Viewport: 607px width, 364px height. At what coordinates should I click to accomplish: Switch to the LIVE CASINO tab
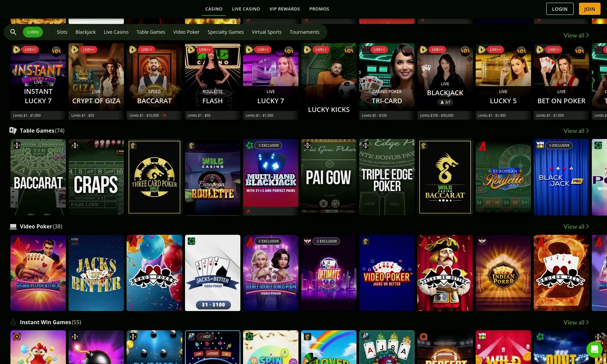click(x=246, y=9)
